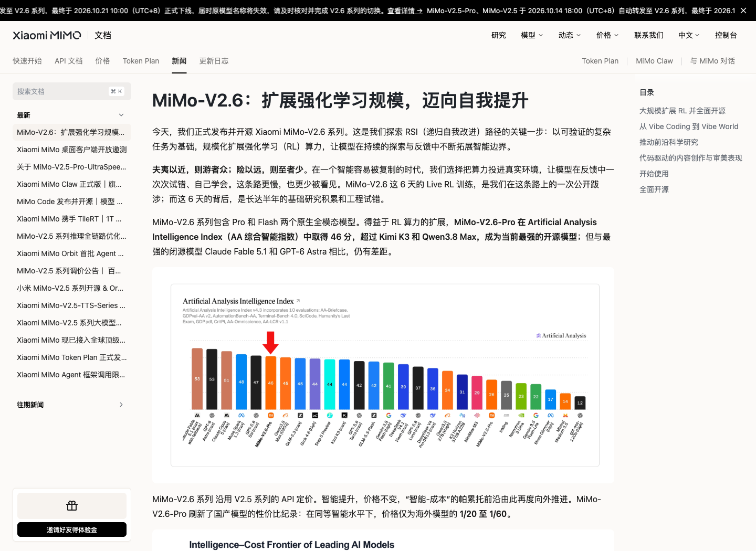
Task: Open 与 MiMo 对话 chat link
Action: [x=712, y=61]
